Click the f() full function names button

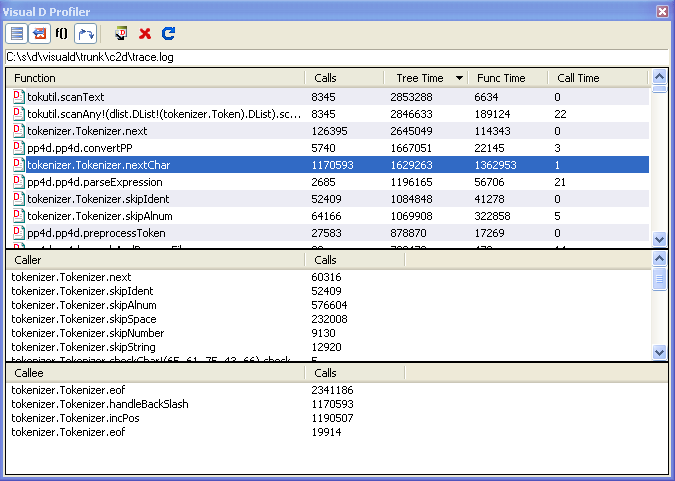pos(61,33)
